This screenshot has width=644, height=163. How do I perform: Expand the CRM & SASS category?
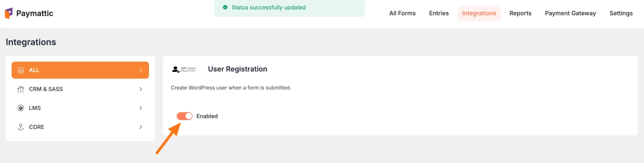pos(141,89)
